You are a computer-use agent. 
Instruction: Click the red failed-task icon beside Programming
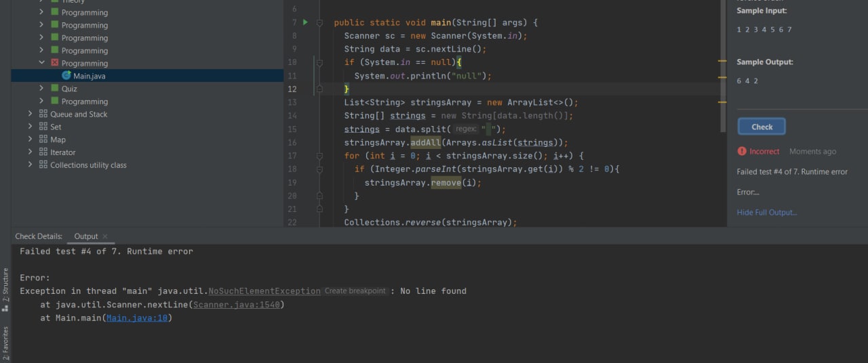55,63
